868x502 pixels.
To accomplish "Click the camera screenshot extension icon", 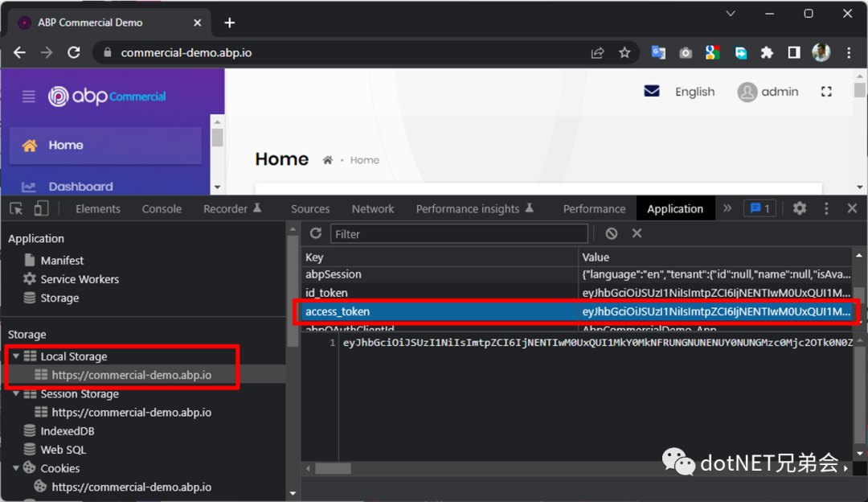I will [686, 52].
